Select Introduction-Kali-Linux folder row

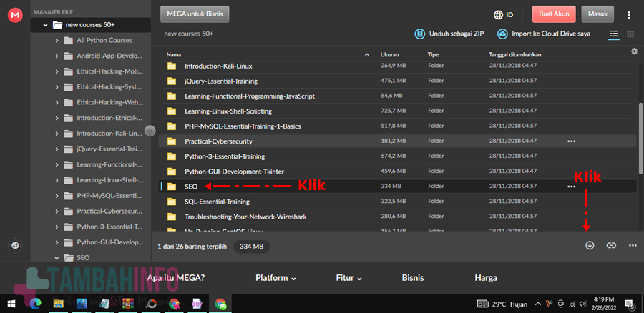397,66
